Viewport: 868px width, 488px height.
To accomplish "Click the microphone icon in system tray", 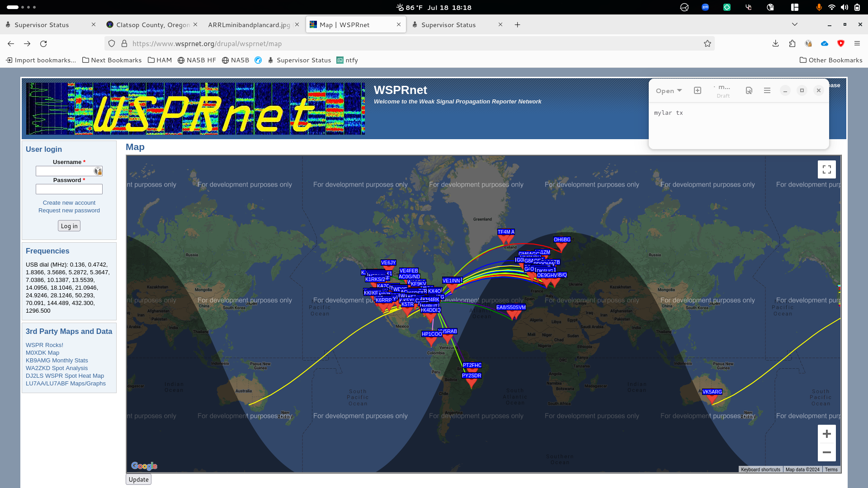I will click(819, 7).
